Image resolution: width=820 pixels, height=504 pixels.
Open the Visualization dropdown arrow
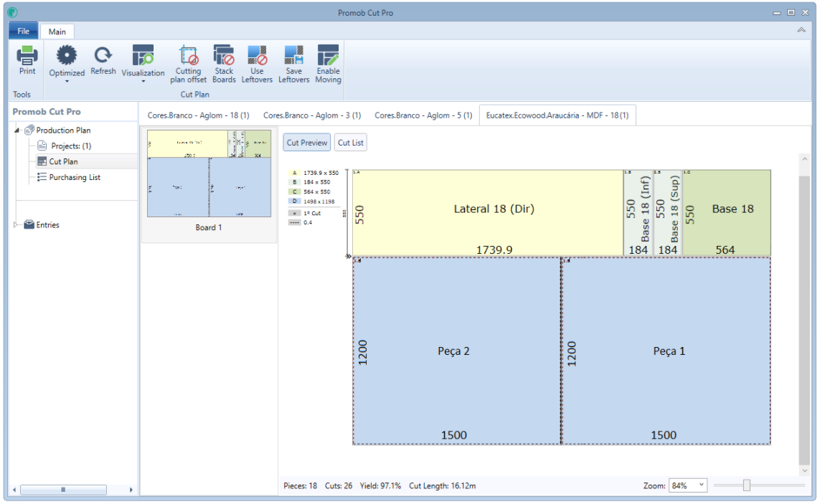(143, 82)
